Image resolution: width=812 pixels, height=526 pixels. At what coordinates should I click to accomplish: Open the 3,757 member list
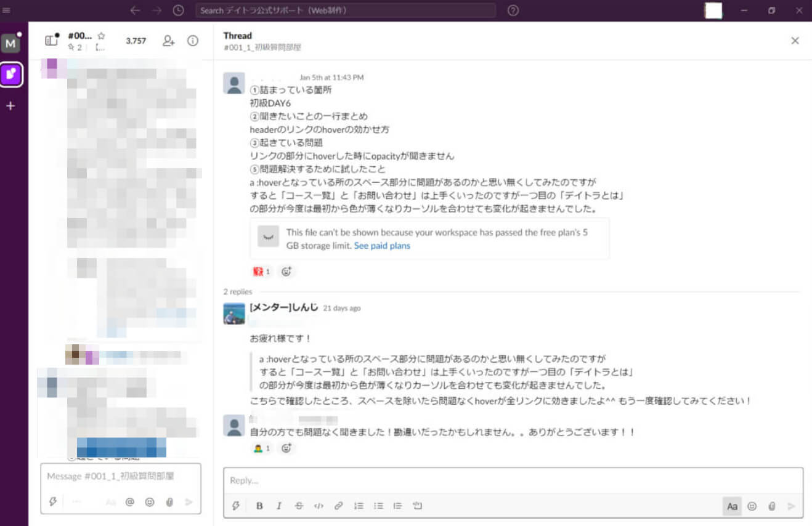click(136, 41)
